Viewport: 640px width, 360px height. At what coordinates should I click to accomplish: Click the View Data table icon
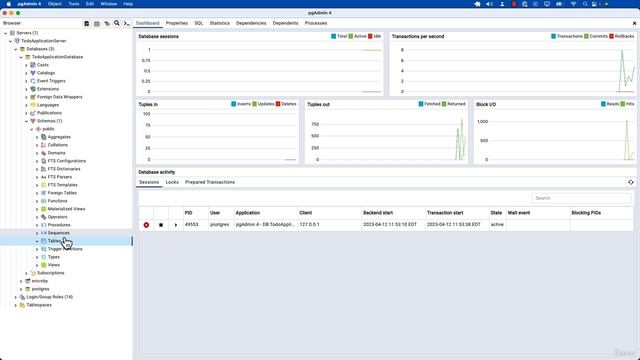(x=97, y=23)
